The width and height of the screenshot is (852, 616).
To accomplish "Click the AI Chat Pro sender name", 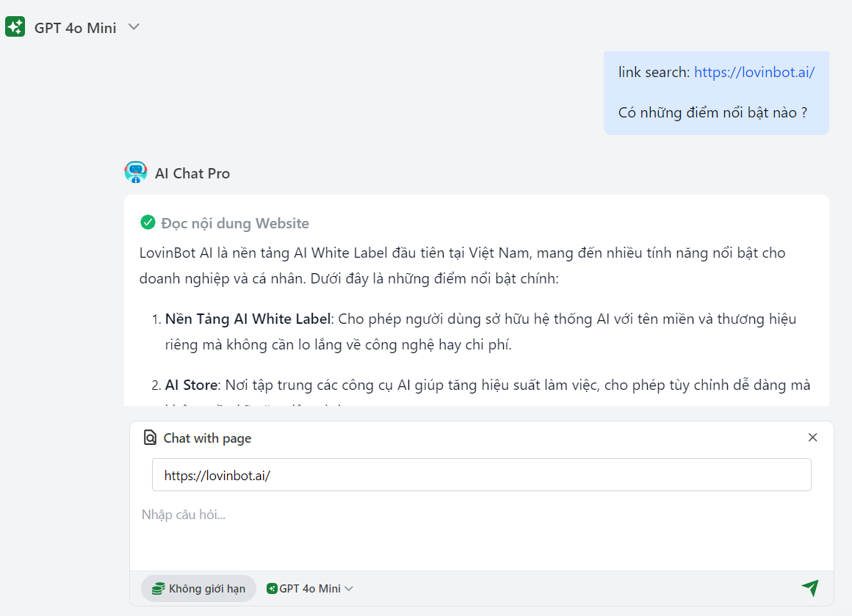I will click(x=192, y=173).
